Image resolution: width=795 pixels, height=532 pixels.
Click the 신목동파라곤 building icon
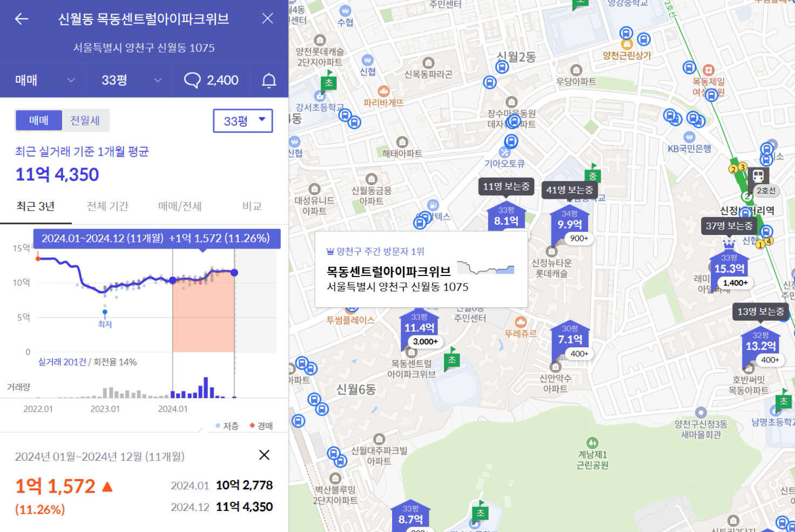coord(428,63)
